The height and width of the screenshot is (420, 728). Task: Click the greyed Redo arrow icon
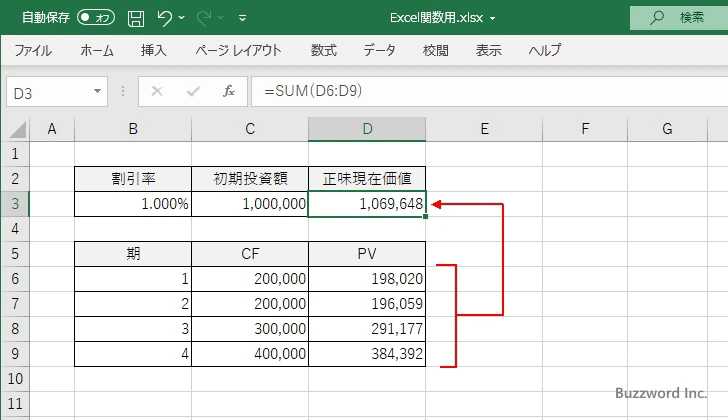203,18
